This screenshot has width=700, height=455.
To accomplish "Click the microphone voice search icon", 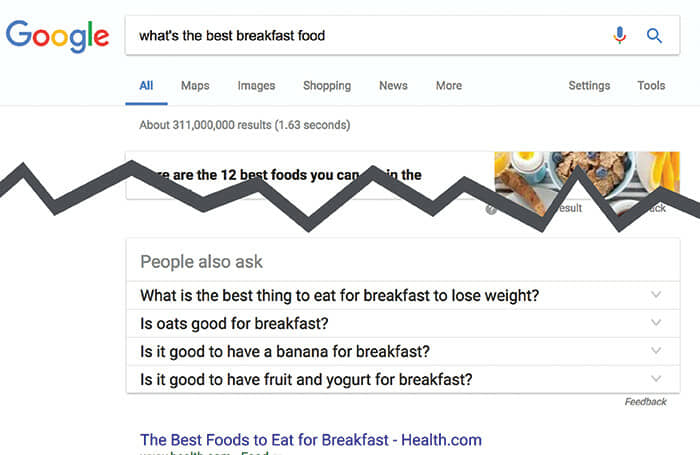I will pos(619,35).
